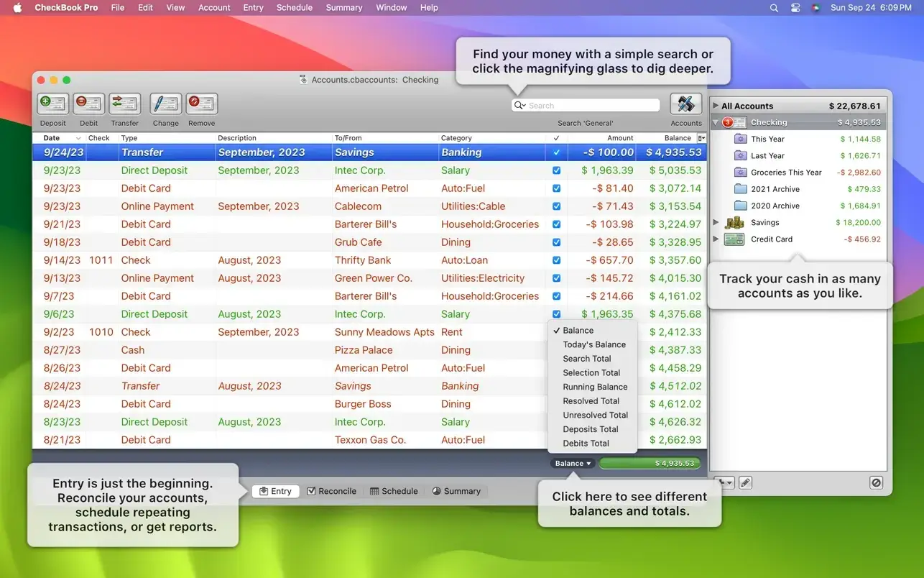Viewport: 924px width, 578px height.
Task: Click the Remove entry icon
Action: (x=202, y=104)
